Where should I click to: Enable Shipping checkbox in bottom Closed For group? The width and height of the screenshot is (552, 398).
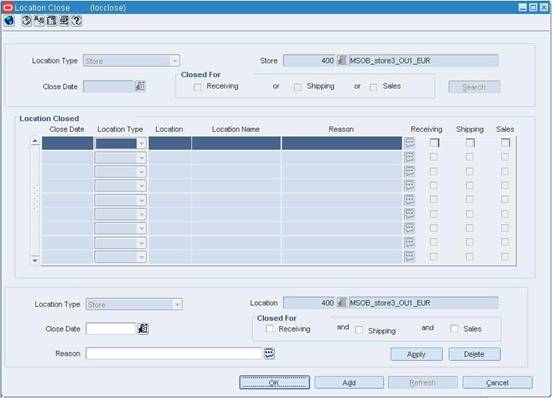click(359, 330)
